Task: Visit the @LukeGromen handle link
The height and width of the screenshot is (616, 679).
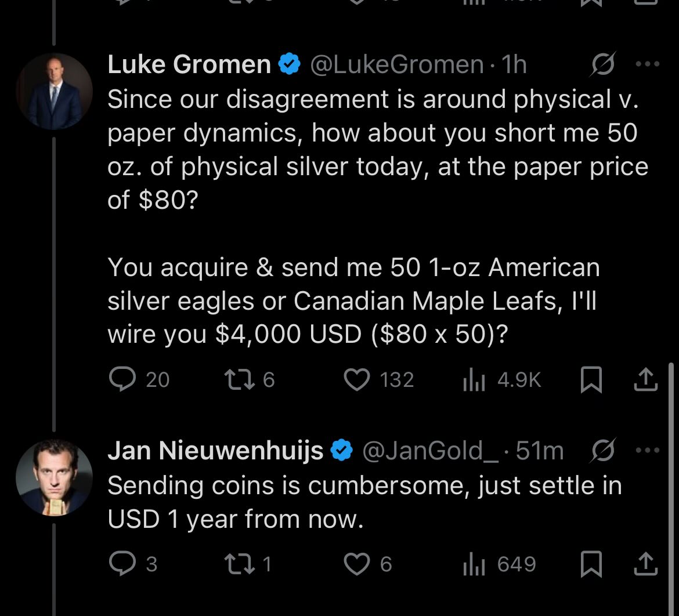Action: (x=396, y=65)
